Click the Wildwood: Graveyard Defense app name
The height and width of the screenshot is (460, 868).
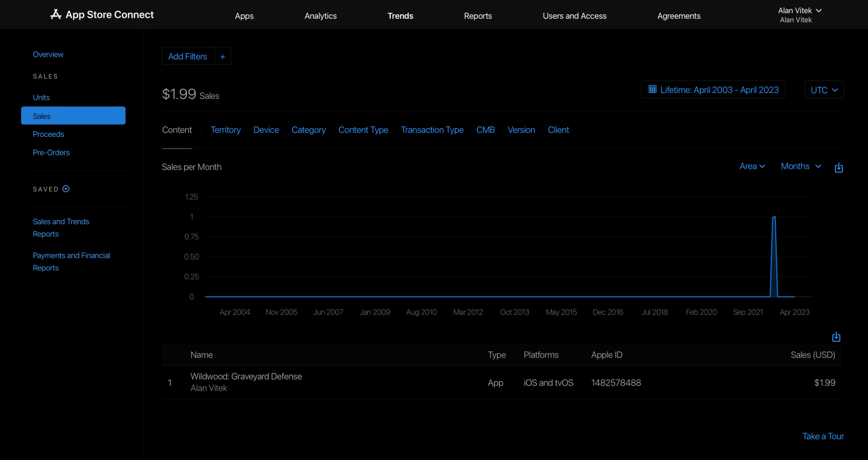(246, 376)
